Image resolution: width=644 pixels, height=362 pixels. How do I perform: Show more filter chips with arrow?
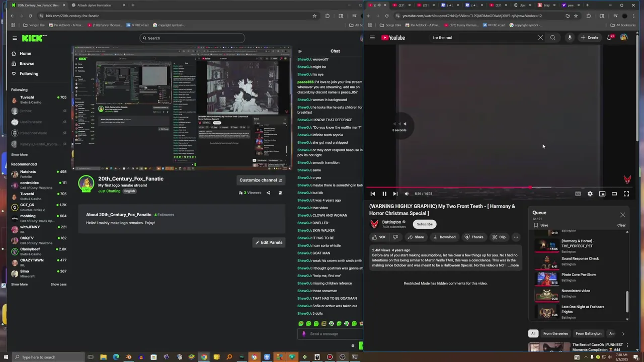click(623, 333)
